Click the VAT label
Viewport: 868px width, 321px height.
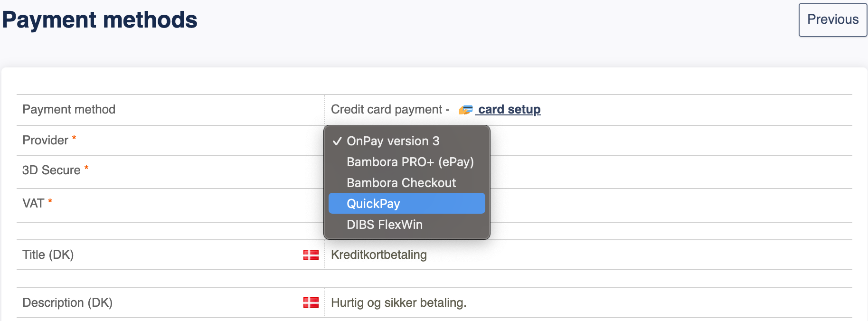(x=33, y=203)
